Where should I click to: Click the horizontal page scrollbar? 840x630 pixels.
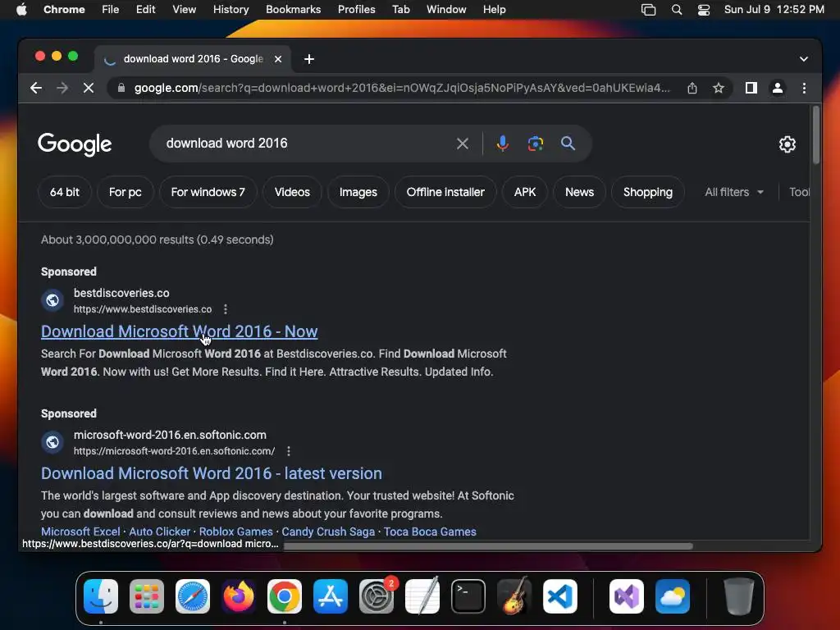(488, 546)
